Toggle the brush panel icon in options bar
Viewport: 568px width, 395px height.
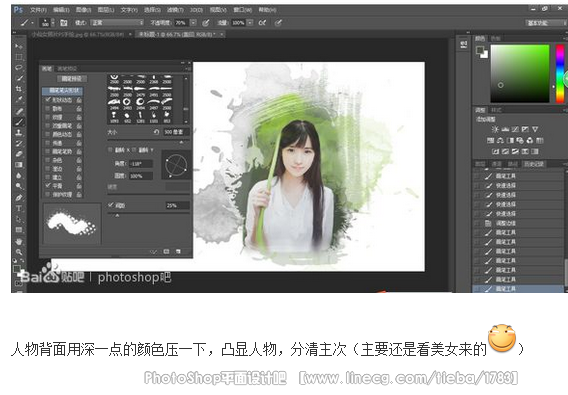coord(64,23)
